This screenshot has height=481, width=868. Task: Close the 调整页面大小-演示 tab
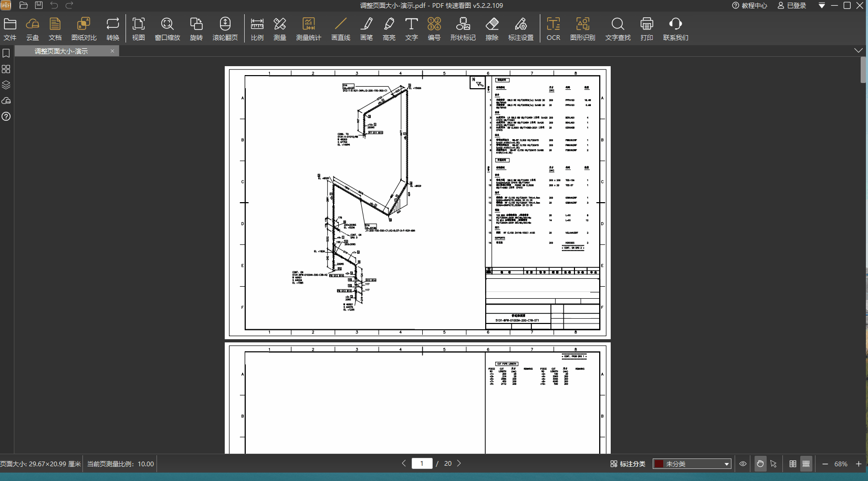(x=112, y=51)
